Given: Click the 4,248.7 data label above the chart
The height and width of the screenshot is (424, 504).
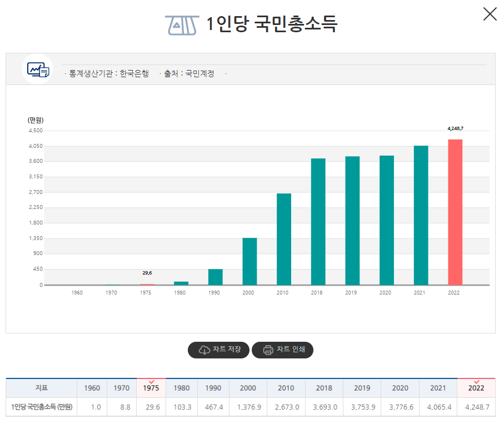Looking at the screenshot, I should click(455, 127).
